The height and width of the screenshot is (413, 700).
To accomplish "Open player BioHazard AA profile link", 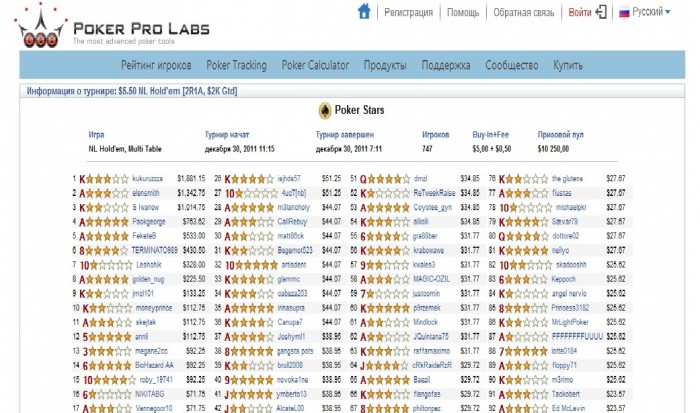I will pos(154,366).
